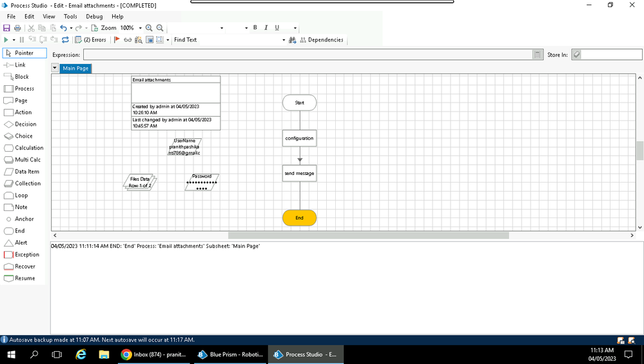Click the red breakpoint flag icon
The height and width of the screenshot is (364, 644).
coord(117,40)
